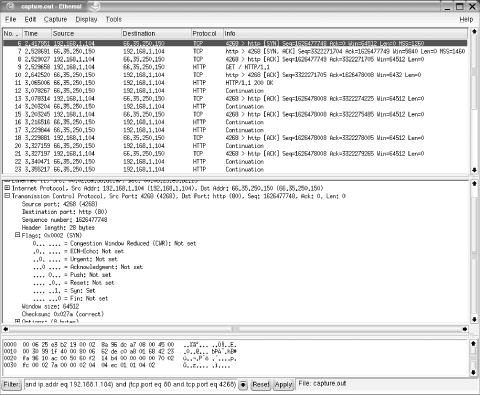Viewport: 481px width, 395px height.
Task: Click protocol tree scrollbar up arrow
Action: click(x=474, y=184)
